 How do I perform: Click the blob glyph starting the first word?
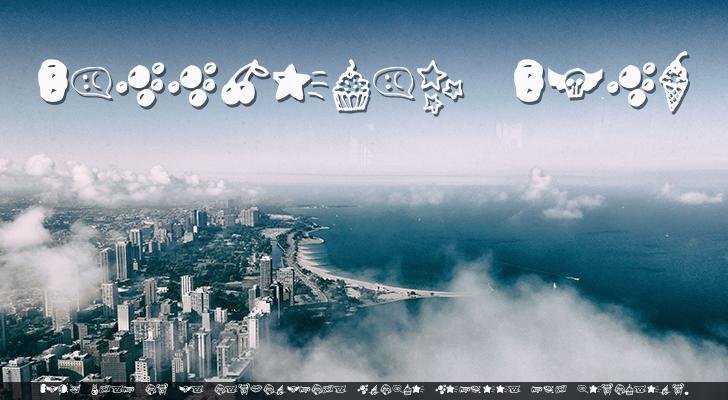52,81
